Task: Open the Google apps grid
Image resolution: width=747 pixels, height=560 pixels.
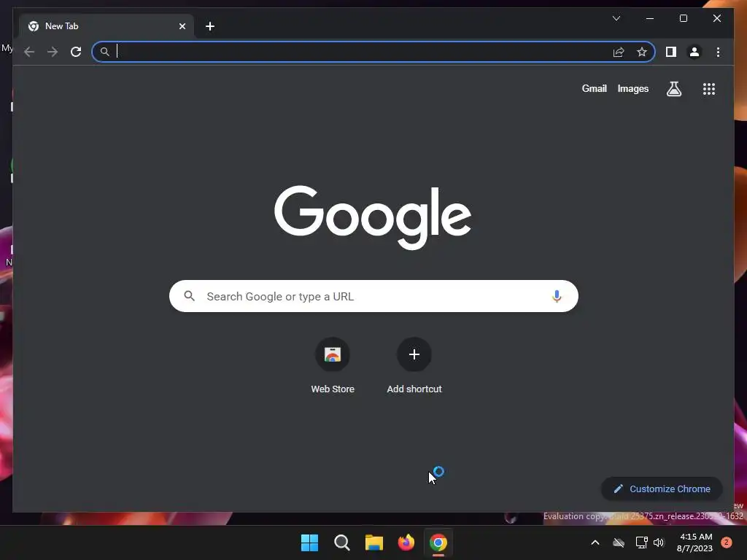Action: click(x=709, y=88)
